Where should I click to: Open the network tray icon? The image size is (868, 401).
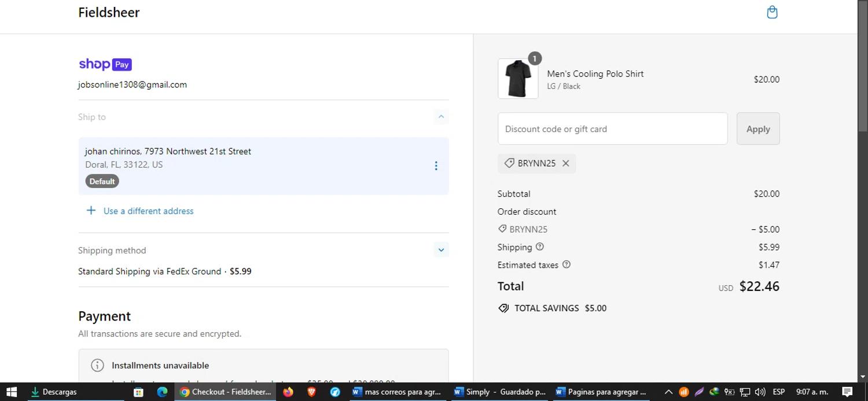coord(745,392)
